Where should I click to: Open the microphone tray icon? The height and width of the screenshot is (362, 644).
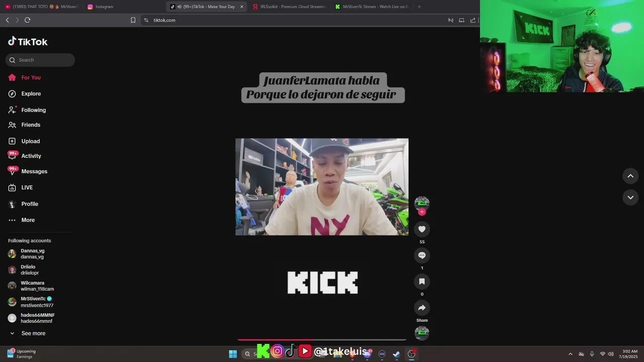592,354
